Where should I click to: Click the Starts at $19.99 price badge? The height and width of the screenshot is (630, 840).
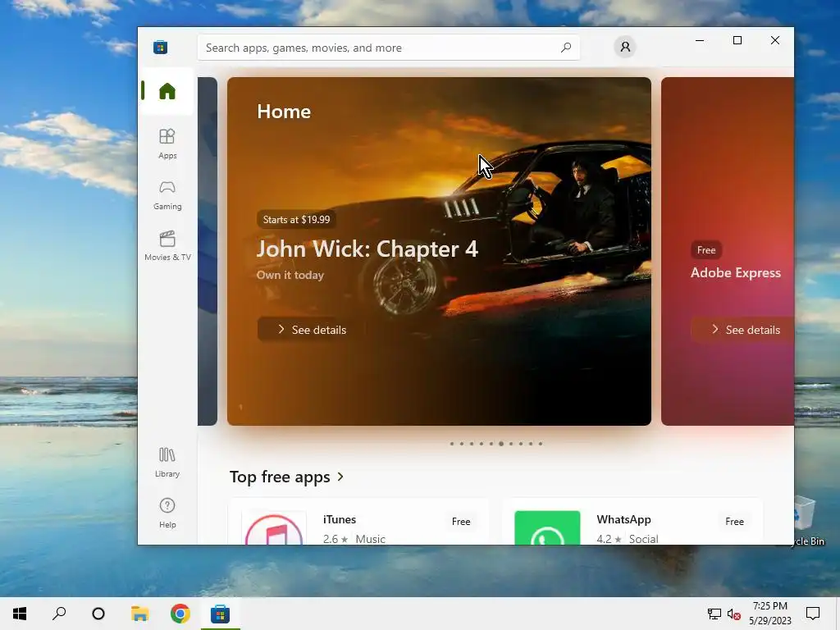(296, 220)
